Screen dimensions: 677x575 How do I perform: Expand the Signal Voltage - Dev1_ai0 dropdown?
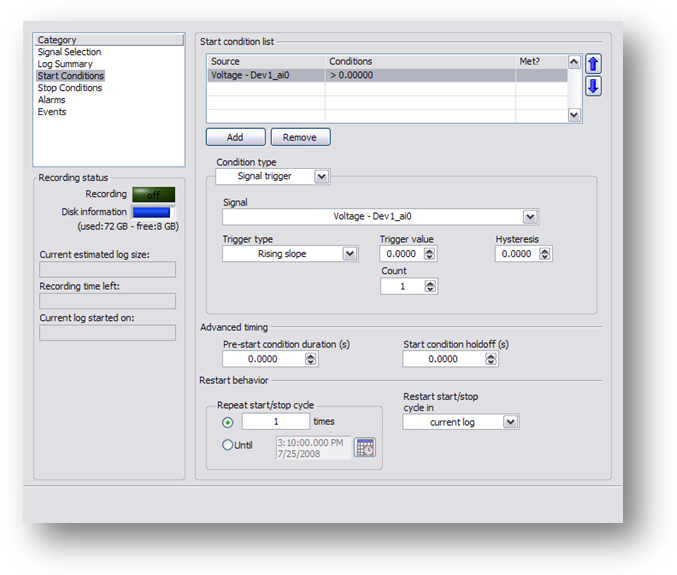(529, 217)
